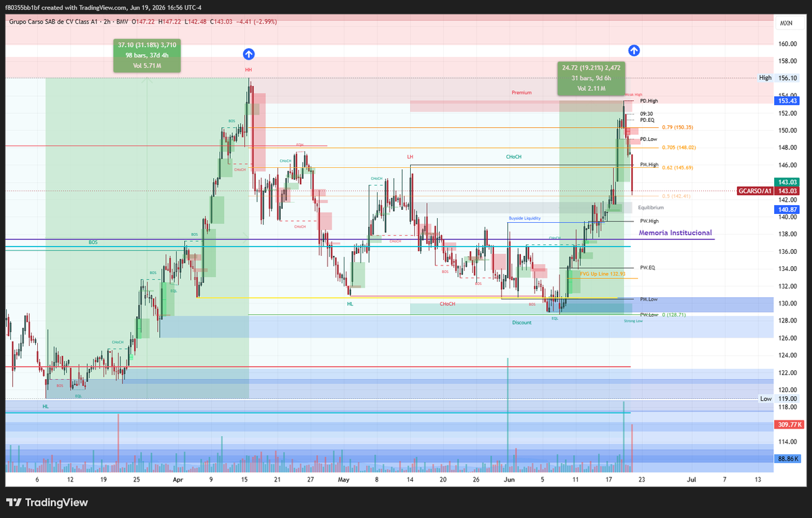Click the Memoria Institucional label
812x518 pixels.
675,232
